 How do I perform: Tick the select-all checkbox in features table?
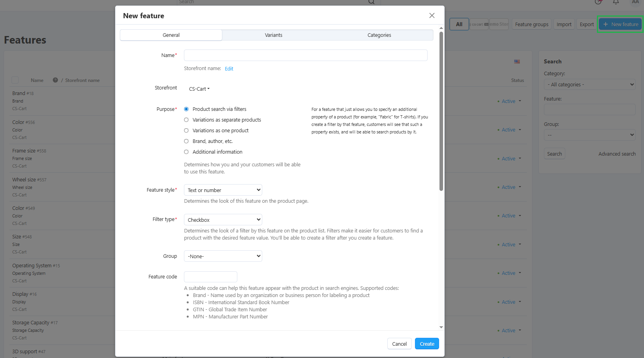coord(15,80)
